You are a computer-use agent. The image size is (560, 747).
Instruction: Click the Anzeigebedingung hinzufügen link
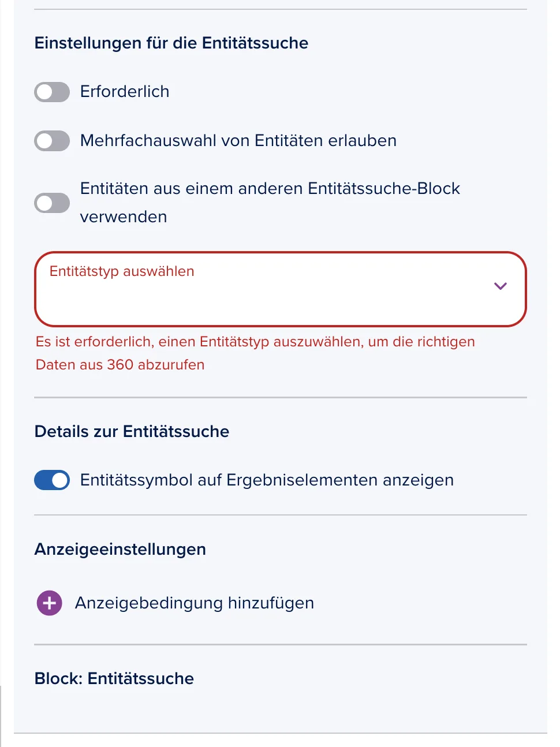pyautogui.click(x=195, y=603)
